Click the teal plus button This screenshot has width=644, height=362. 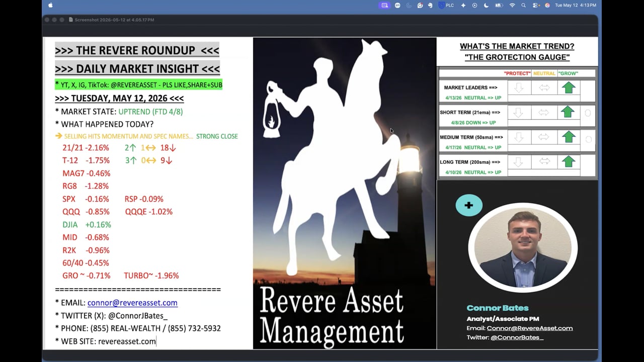(469, 205)
